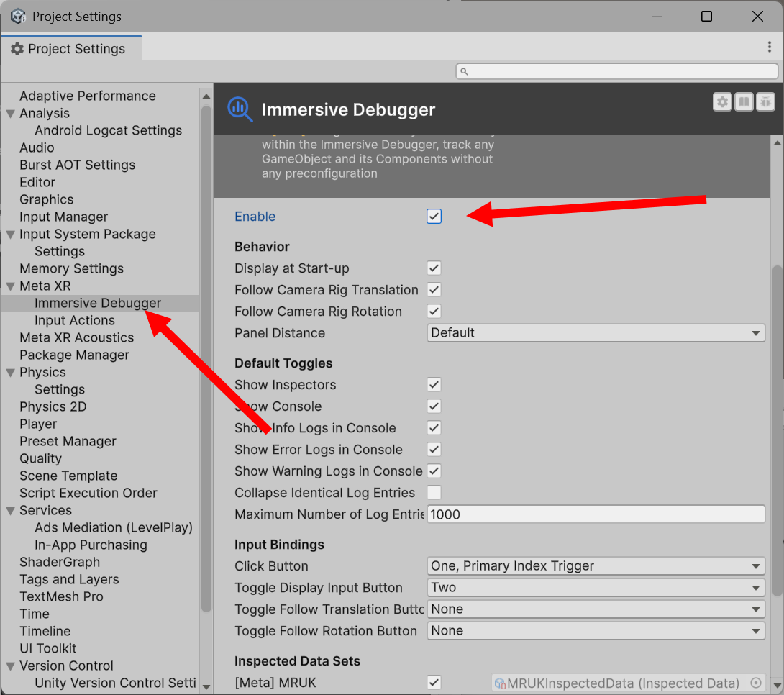Image resolution: width=784 pixels, height=695 pixels.
Task: Open the documentation book icon
Action: click(x=744, y=102)
